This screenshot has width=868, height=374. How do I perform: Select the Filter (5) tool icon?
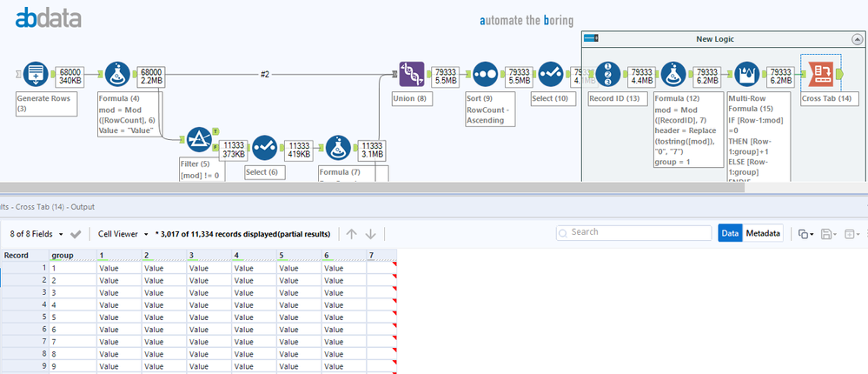pyautogui.click(x=199, y=140)
